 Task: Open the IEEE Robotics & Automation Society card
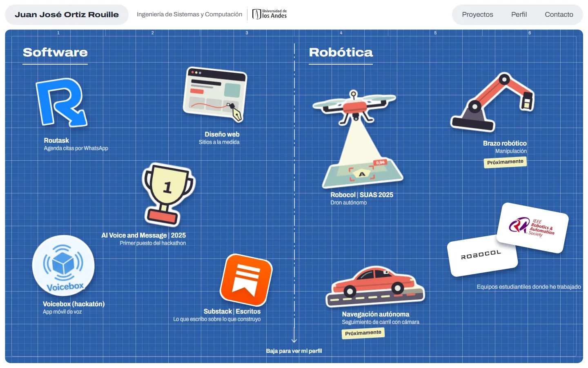[532, 227]
